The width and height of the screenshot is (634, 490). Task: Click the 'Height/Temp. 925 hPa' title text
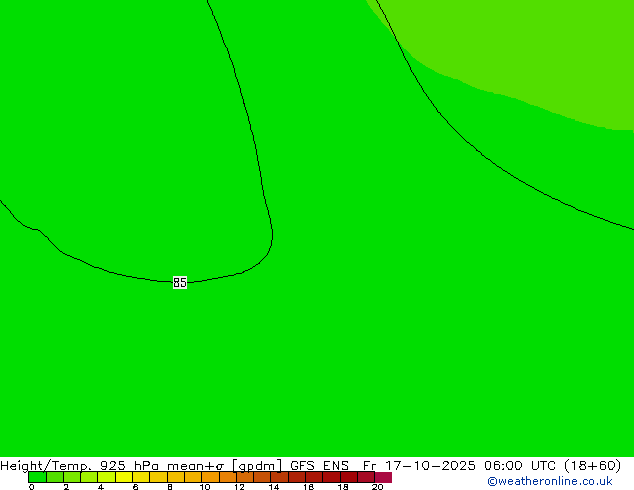(80, 466)
